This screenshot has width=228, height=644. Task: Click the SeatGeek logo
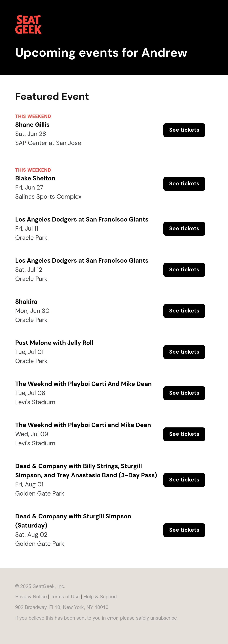28,25
